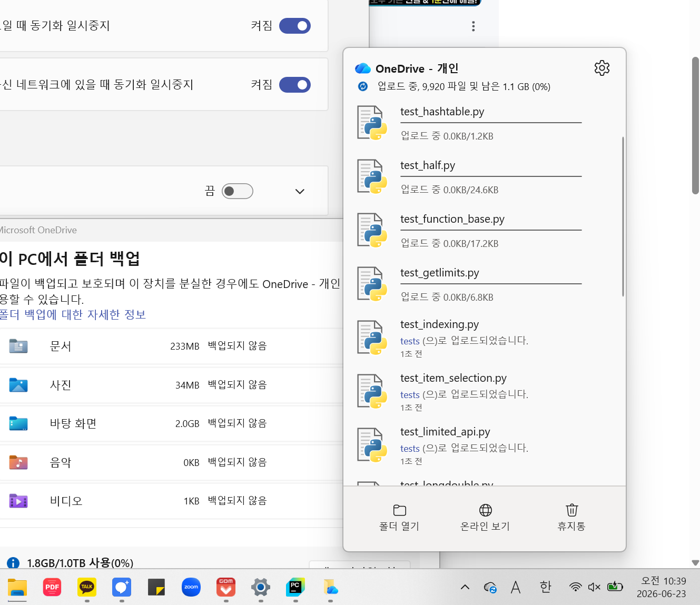Open PyCharm from taskbar
Viewport: 700px width, 605px height.
coord(295,587)
